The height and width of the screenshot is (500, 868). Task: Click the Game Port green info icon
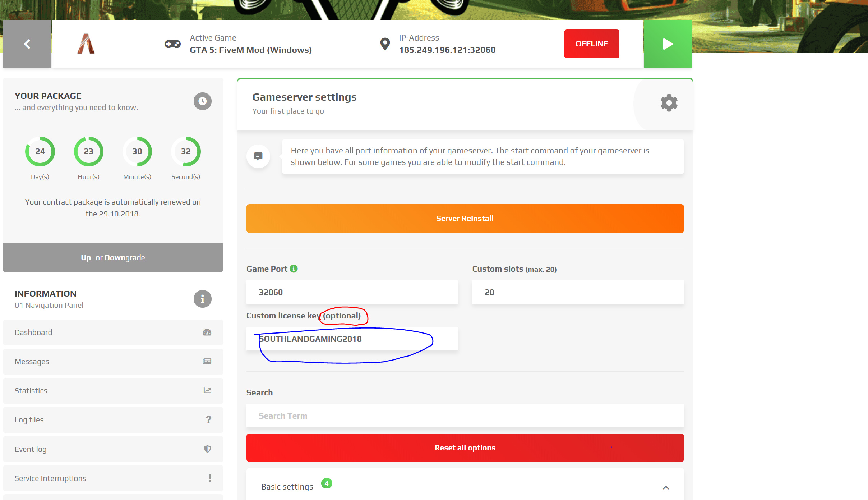click(x=294, y=269)
